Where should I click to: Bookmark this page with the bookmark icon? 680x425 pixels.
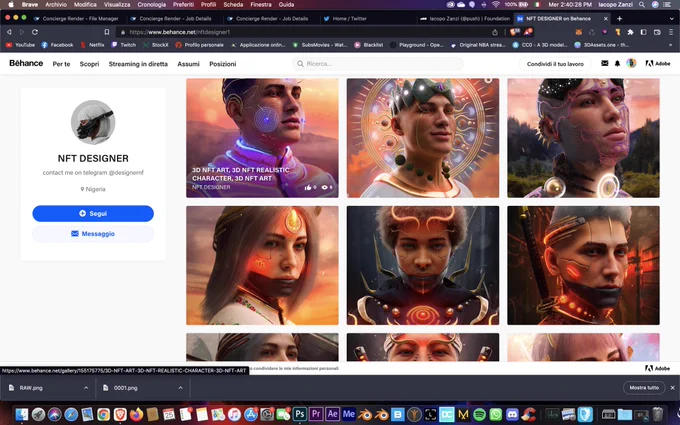pyautogui.click(x=107, y=32)
